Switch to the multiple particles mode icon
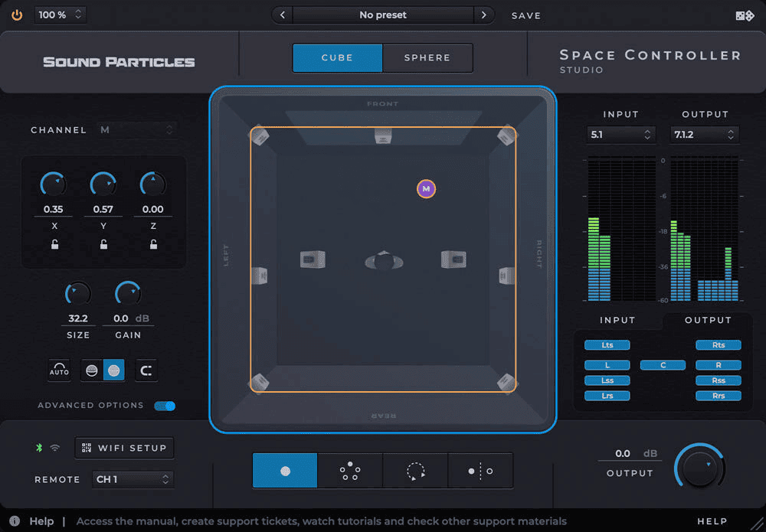The width and height of the screenshot is (766, 532). [349, 471]
